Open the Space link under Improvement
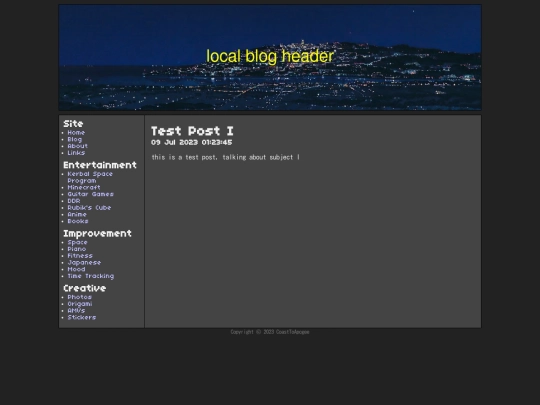 coord(77,242)
